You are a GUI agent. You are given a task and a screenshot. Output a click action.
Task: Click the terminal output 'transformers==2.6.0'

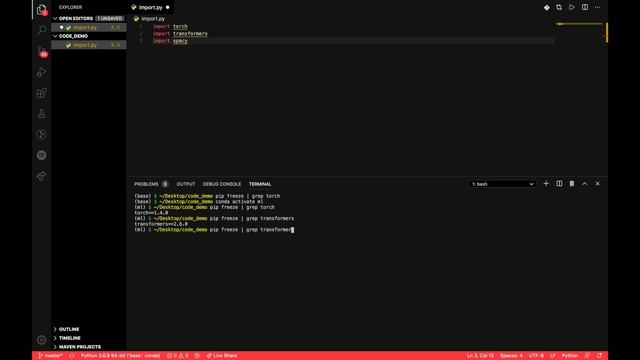161,224
